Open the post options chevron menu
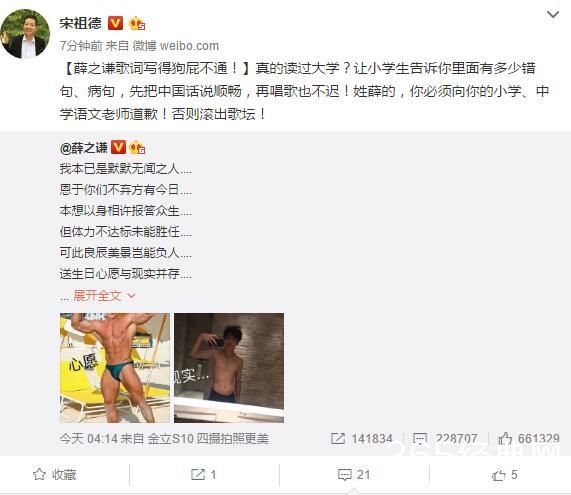 553,15
